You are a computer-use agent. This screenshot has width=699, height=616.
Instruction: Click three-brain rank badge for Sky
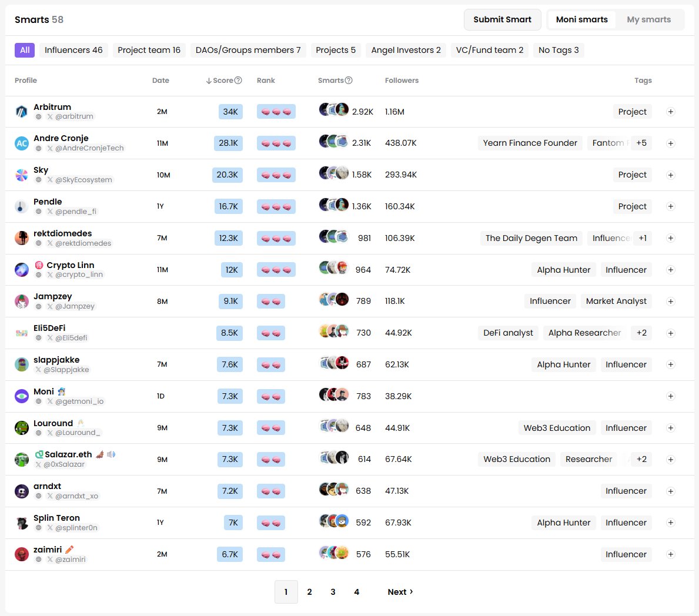pyautogui.click(x=276, y=175)
